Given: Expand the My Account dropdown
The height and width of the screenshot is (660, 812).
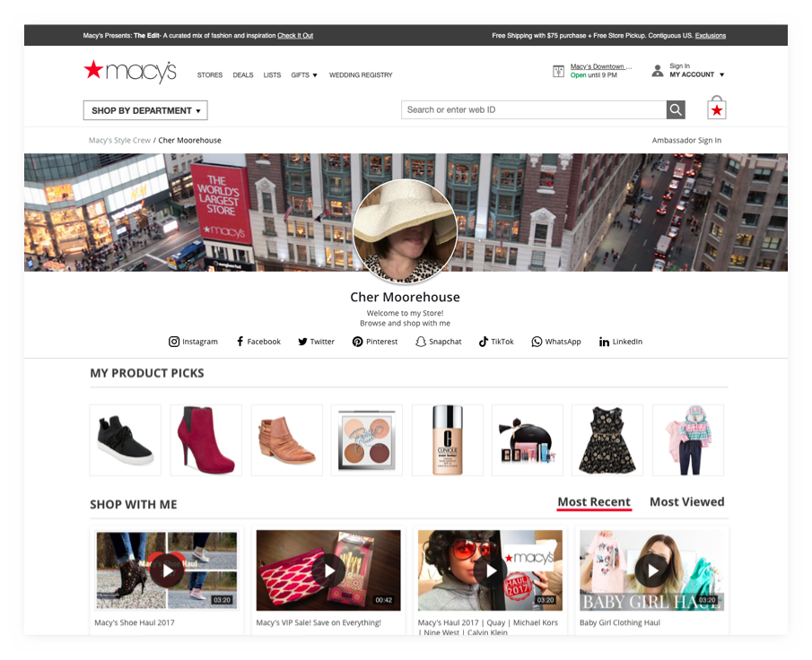Looking at the screenshot, I should click(x=696, y=74).
